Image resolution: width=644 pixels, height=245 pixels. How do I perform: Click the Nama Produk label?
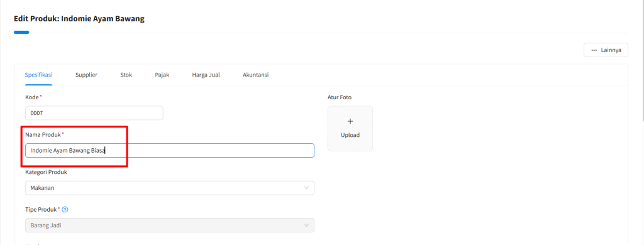(x=43, y=134)
